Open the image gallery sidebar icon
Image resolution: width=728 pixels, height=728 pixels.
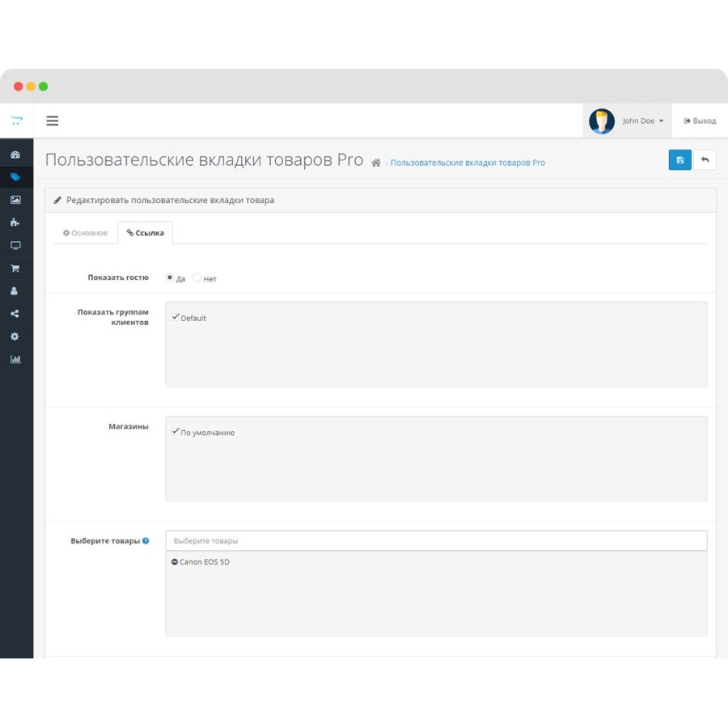click(x=15, y=200)
